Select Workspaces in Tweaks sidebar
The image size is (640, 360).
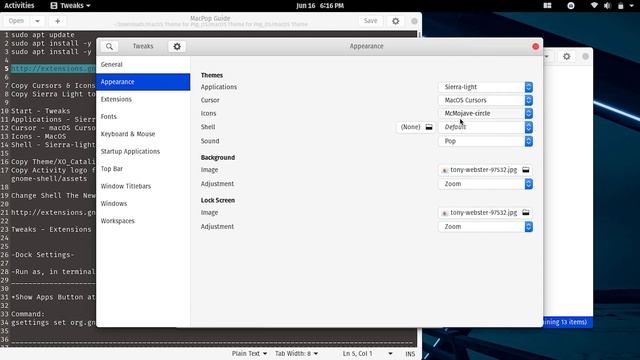click(143, 221)
